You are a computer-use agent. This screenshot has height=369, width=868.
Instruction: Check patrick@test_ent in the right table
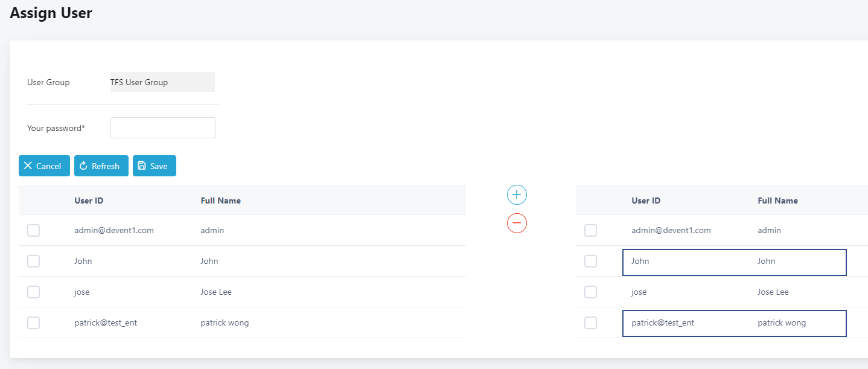(x=591, y=322)
